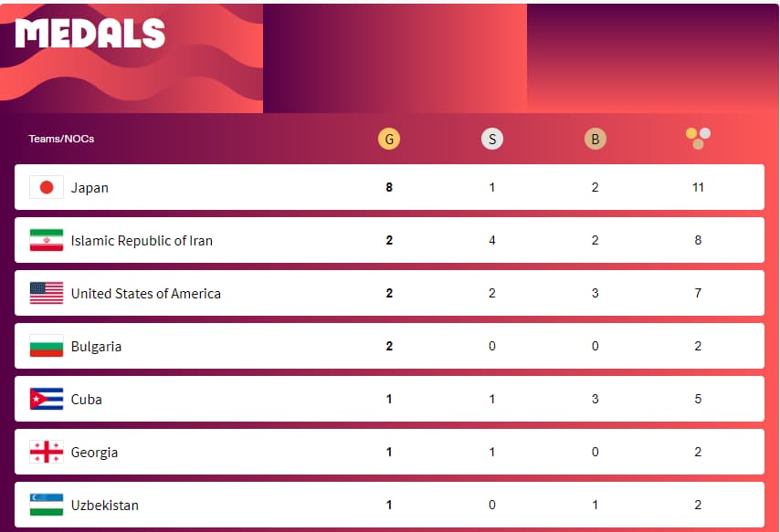Select the Bulgaria team name
Image resolution: width=780 pixels, height=532 pixels.
pyautogui.click(x=96, y=347)
